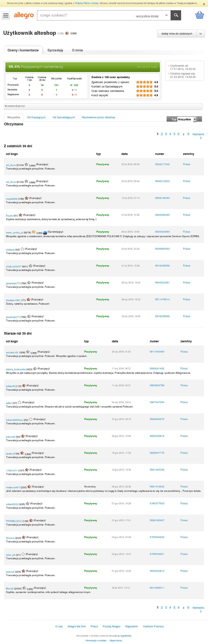
Task: Click the magnifier search button
Action: pos(176,15)
